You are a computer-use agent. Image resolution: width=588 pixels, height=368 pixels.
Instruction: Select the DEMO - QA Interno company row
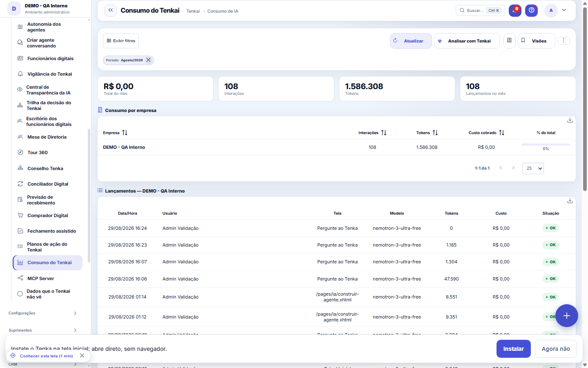pyautogui.click(x=336, y=147)
